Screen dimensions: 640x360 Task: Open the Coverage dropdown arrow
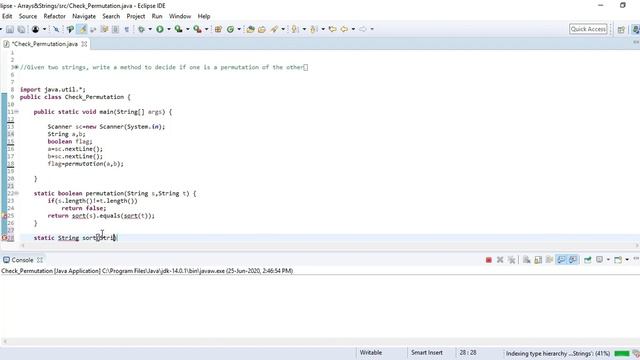pyautogui.click(x=188, y=29)
